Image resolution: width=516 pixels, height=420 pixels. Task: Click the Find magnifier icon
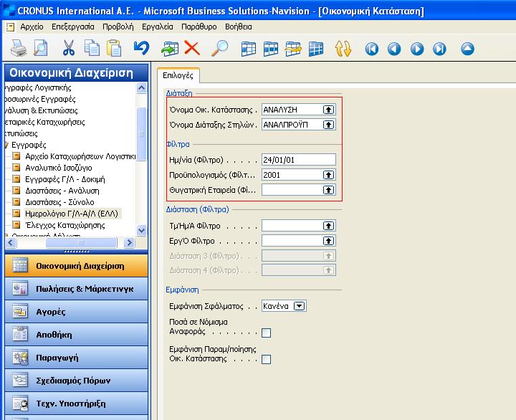point(219,49)
